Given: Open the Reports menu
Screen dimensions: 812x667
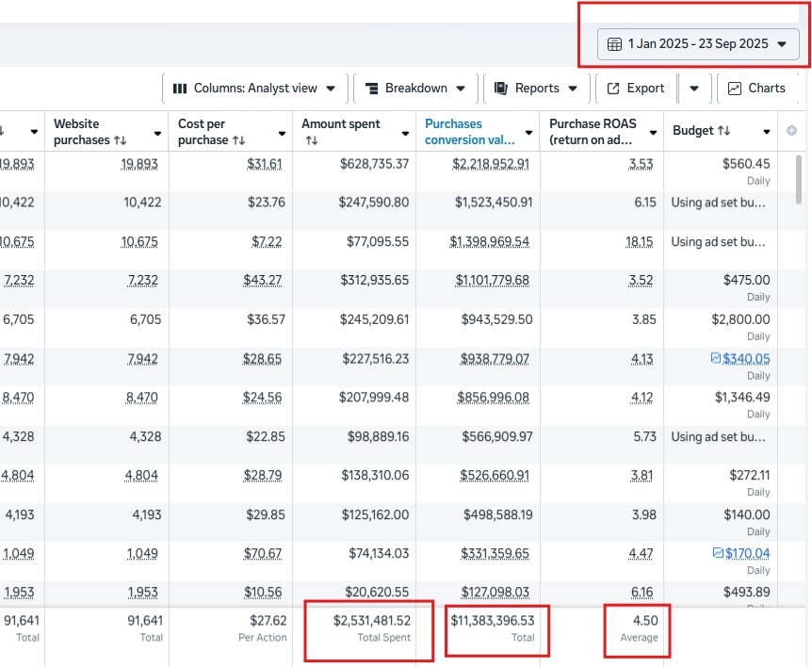Looking at the screenshot, I should coord(536,89).
